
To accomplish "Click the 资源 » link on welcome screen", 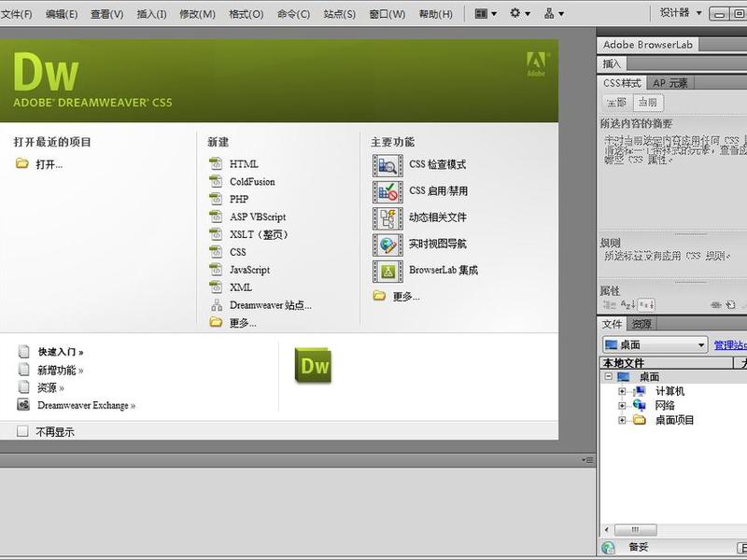I will 50,387.
